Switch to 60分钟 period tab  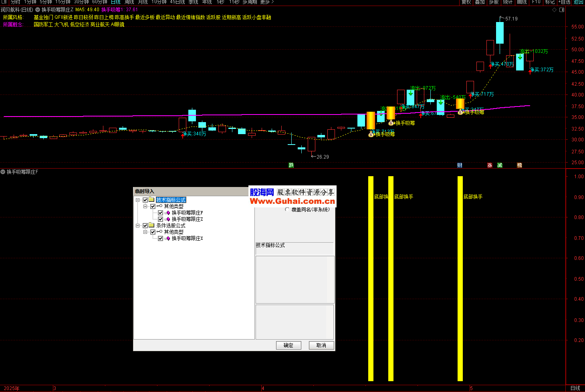pos(100,2)
